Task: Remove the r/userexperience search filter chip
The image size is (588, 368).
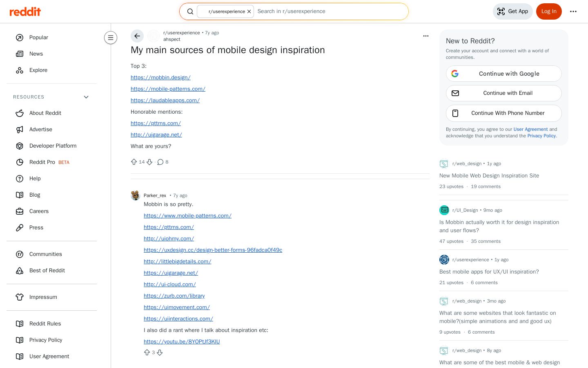Action: [x=249, y=11]
